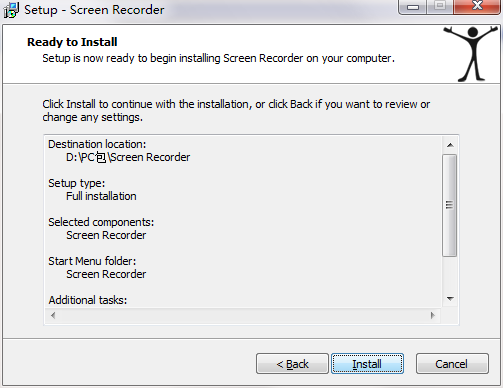Screen dimensions: 503x388
Task: Click the vertical scrollbar down arrow
Action: pyautogui.click(x=450, y=299)
